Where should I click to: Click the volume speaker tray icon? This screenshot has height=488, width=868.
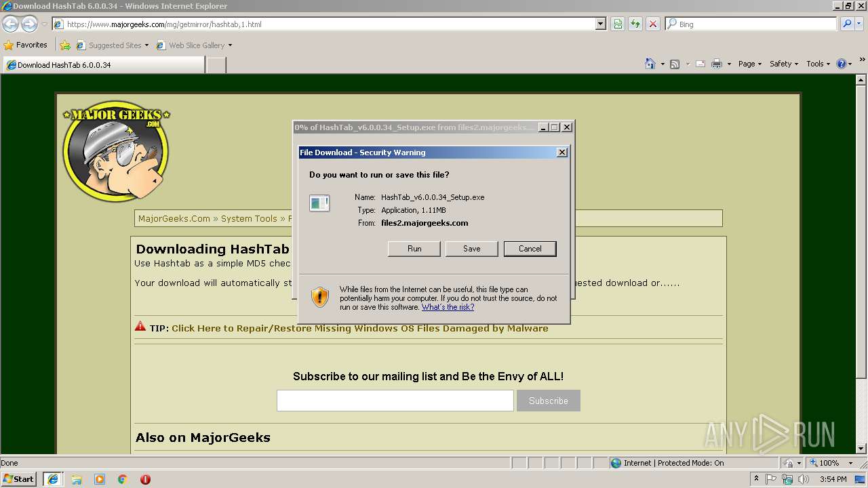(804, 479)
